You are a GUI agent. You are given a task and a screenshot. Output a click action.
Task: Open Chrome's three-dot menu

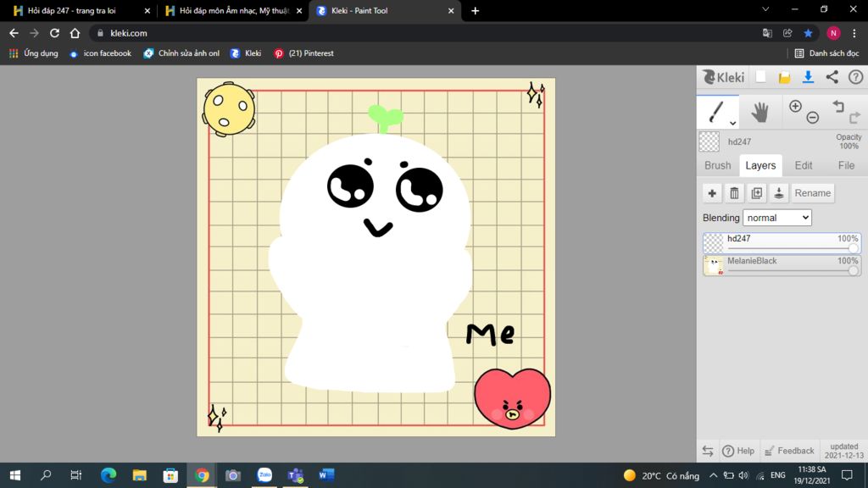click(x=854, y=33)
